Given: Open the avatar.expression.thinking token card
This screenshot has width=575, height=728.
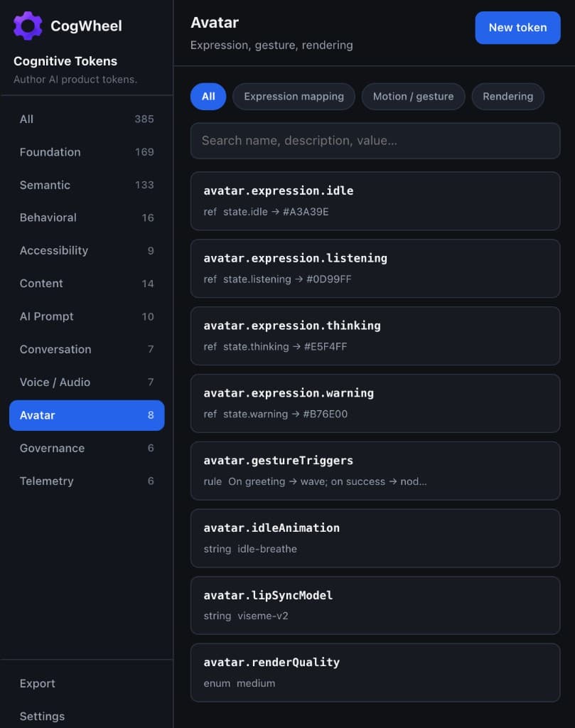Looking at the screenshot, I should coord(375,336).
